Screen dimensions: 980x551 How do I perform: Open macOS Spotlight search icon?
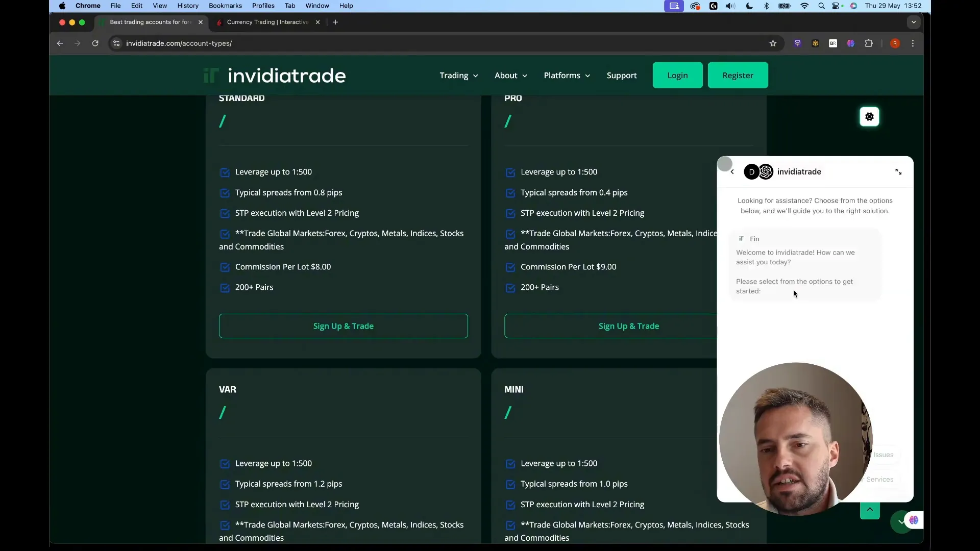point(821,6)
